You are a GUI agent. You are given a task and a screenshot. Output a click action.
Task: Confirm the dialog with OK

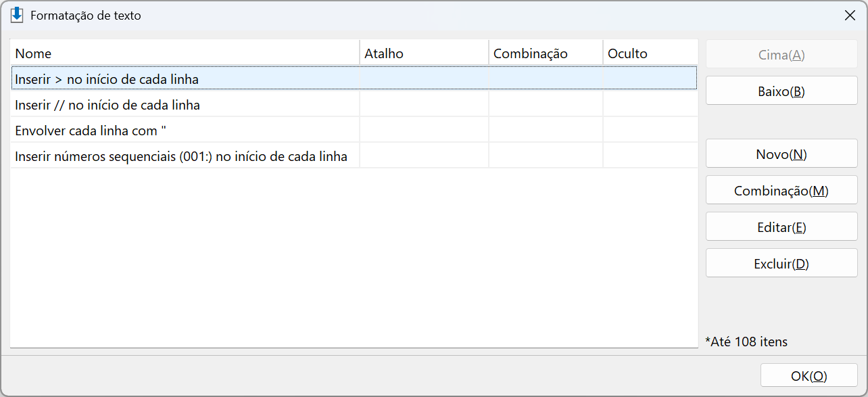809,376
